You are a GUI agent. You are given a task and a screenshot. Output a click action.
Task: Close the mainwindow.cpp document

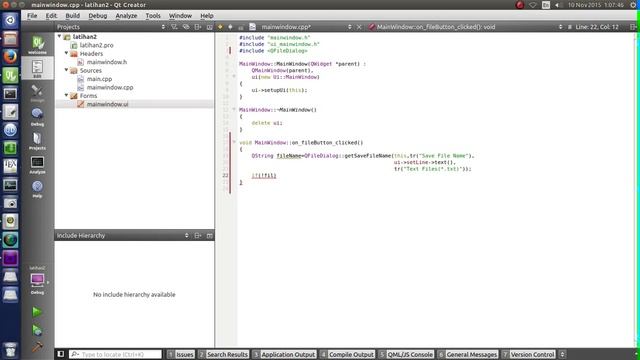tap(359, 27)
